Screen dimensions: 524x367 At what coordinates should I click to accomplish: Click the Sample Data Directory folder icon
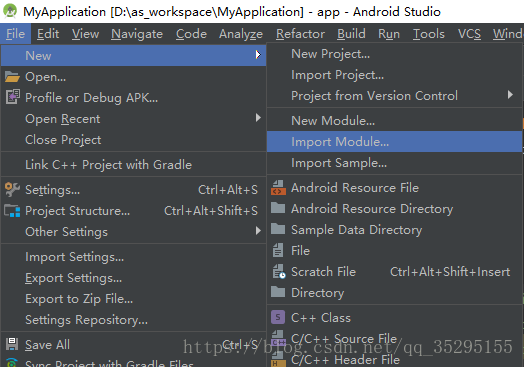coord(278,229)
